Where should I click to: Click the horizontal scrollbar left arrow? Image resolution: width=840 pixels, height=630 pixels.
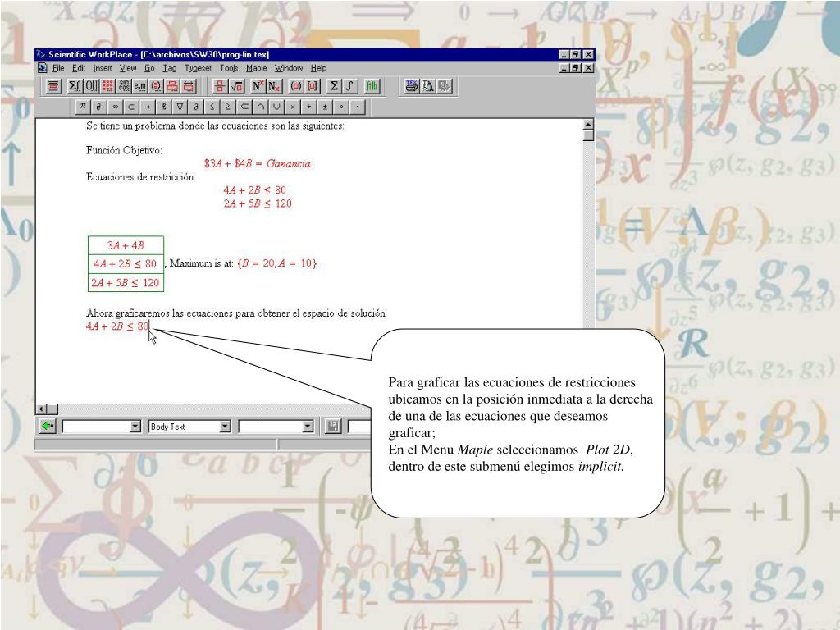click(x=41, y=409)
